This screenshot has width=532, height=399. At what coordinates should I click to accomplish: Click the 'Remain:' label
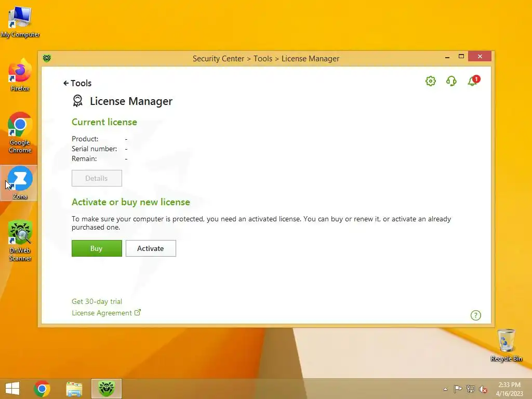(x=84, y=158)
